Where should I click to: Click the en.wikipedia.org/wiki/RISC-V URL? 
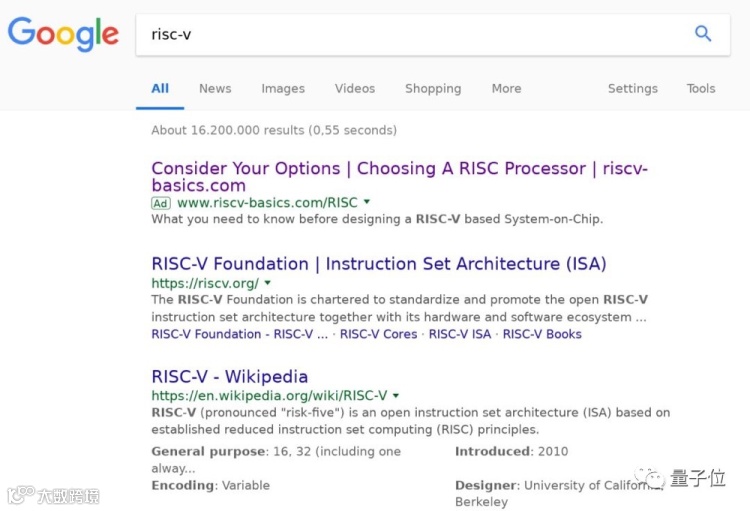[x=269, y=396]
